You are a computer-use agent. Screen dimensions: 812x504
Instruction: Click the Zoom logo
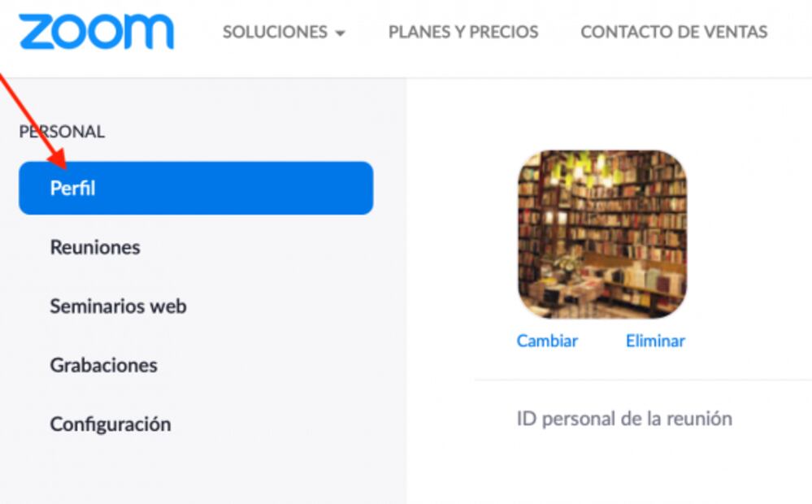pyautogui.click(x=97, y=32)
